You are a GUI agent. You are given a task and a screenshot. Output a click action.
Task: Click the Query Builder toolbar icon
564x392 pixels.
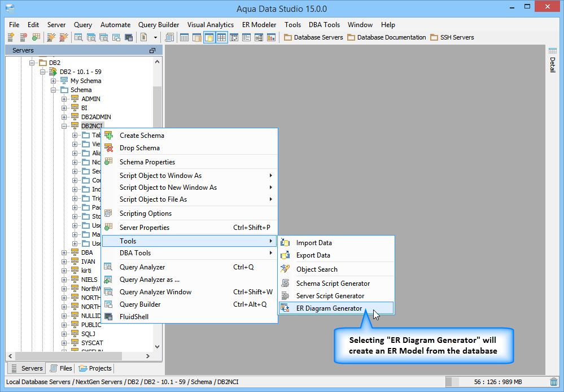[x=116, y=37]
